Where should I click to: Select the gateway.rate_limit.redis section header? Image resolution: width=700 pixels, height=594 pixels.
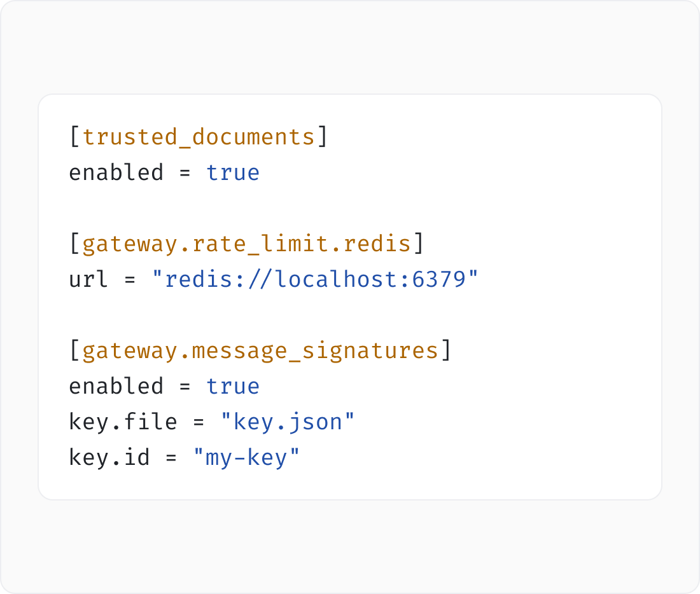pos(246,244)
